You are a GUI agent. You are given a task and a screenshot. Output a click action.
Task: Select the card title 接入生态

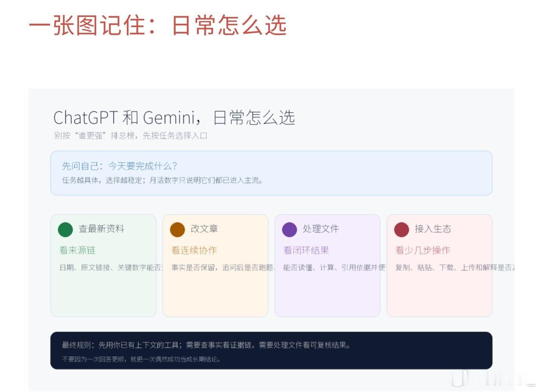tap(433, 229)
